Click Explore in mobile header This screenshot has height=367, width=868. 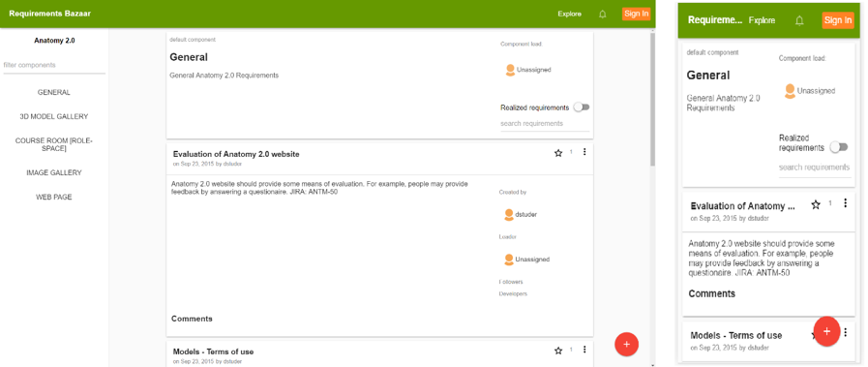pos(762,20)
